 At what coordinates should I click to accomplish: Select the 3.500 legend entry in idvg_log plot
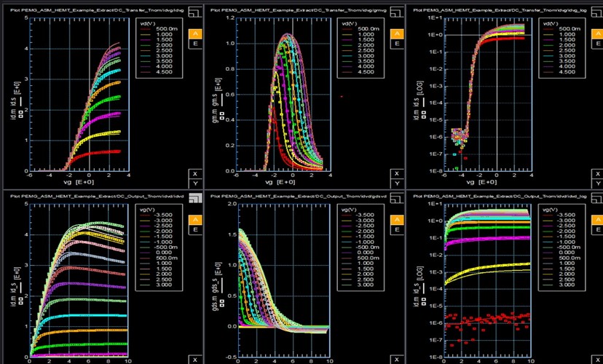pos(561,61)
